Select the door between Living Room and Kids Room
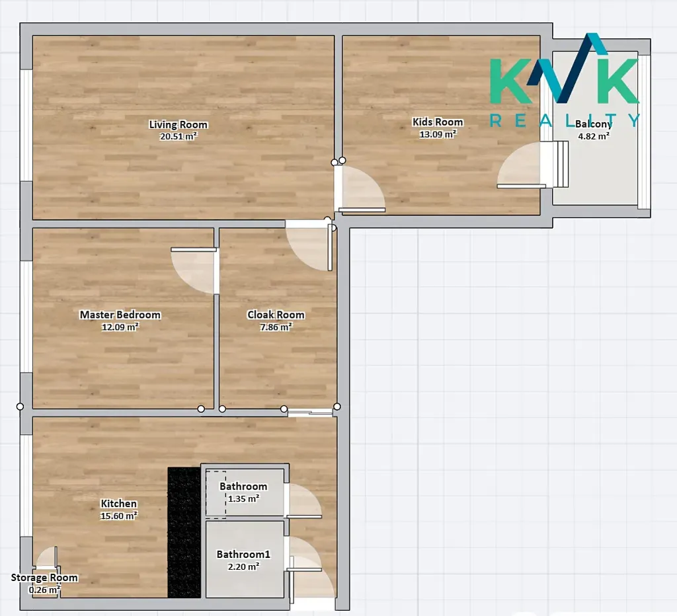The height and width of the screenshot is (616, 677). tap(360, 189)
